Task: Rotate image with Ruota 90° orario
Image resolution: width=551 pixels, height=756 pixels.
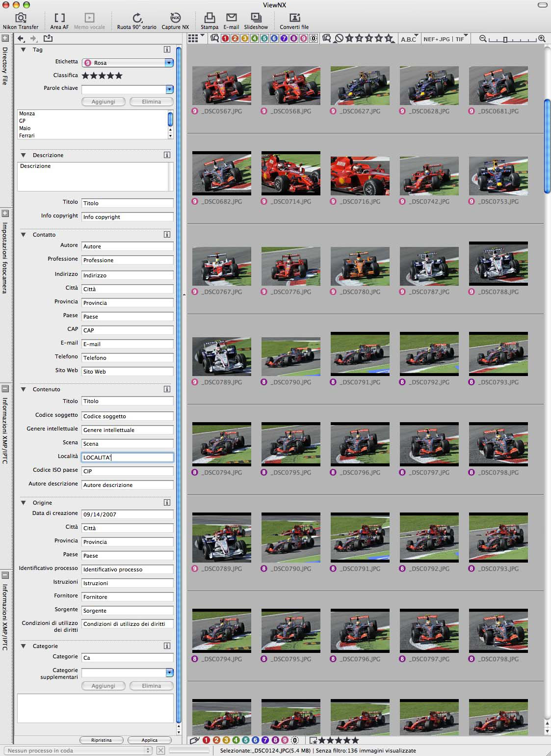Action: pyautogui.click(x=137, y=21)
